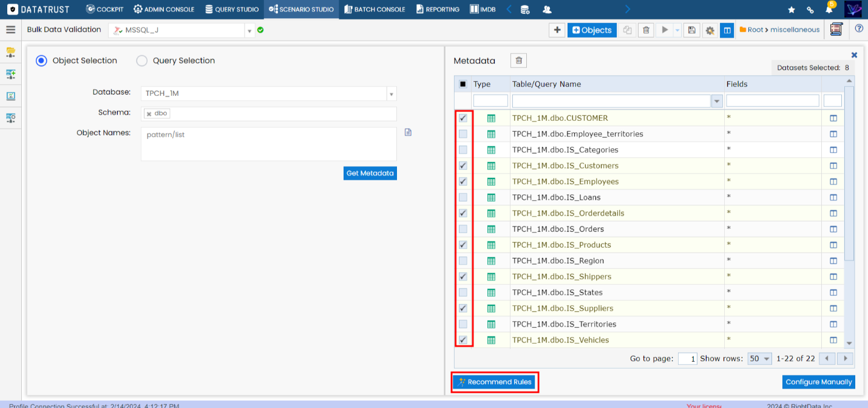
Task: Click the Configure Manually button
Action: click(x=818, y=382)
